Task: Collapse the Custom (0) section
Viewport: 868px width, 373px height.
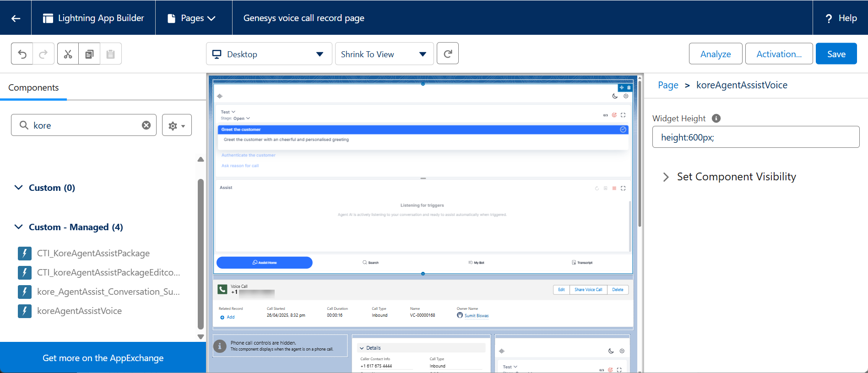Action: point(18,188)
